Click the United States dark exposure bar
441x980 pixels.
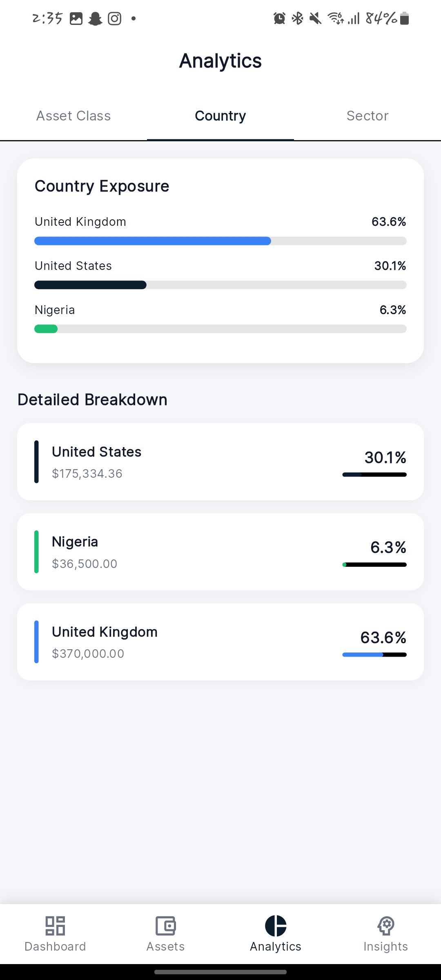tap(90, 285)
